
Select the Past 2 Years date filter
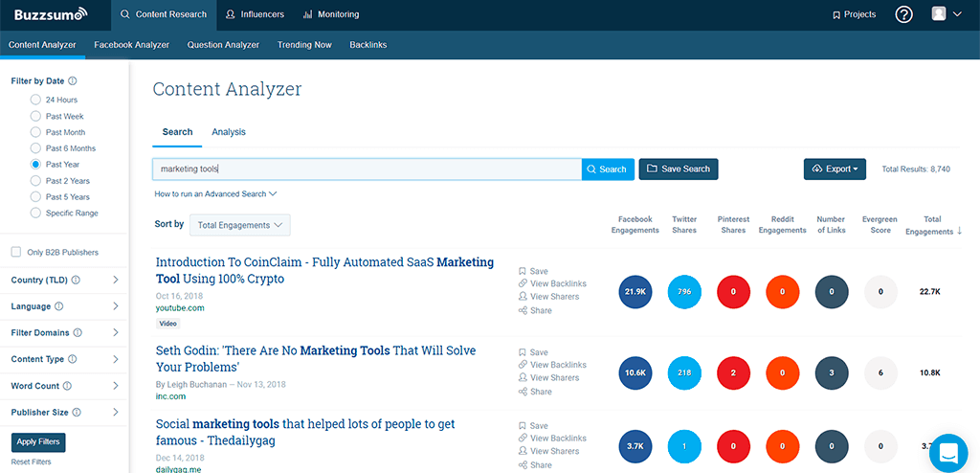[x=35, y=181]
